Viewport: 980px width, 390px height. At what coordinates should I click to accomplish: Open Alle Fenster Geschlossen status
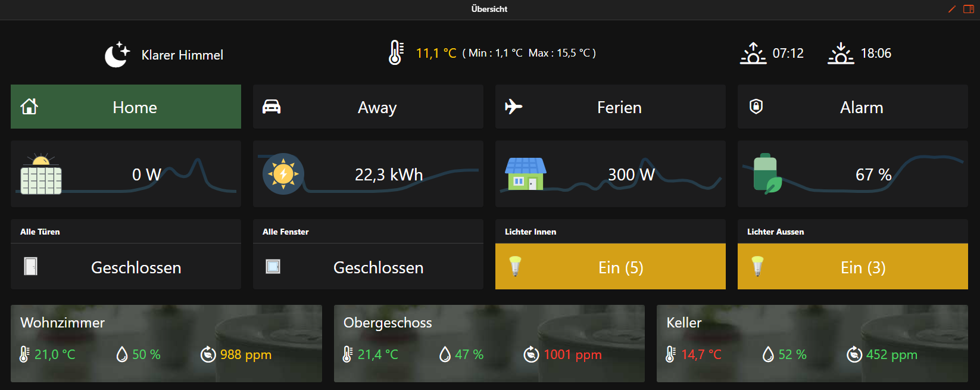[368, 266]
